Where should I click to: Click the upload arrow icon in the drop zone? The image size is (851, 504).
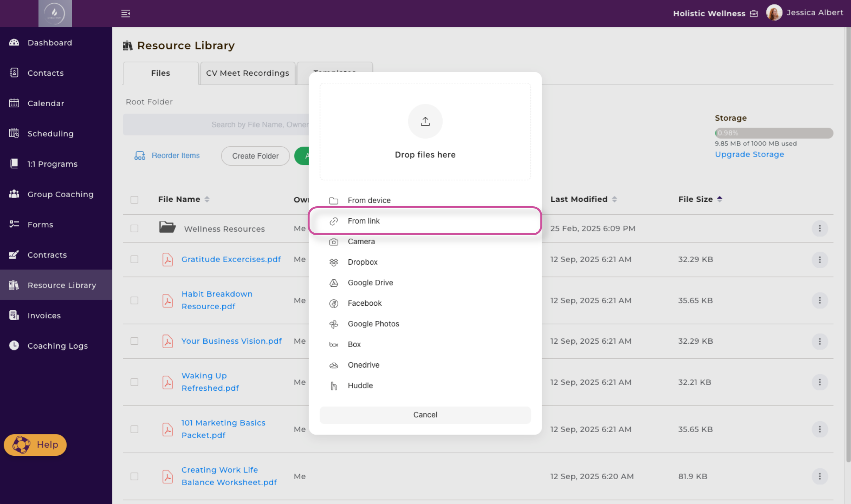[x=425, y=121]
